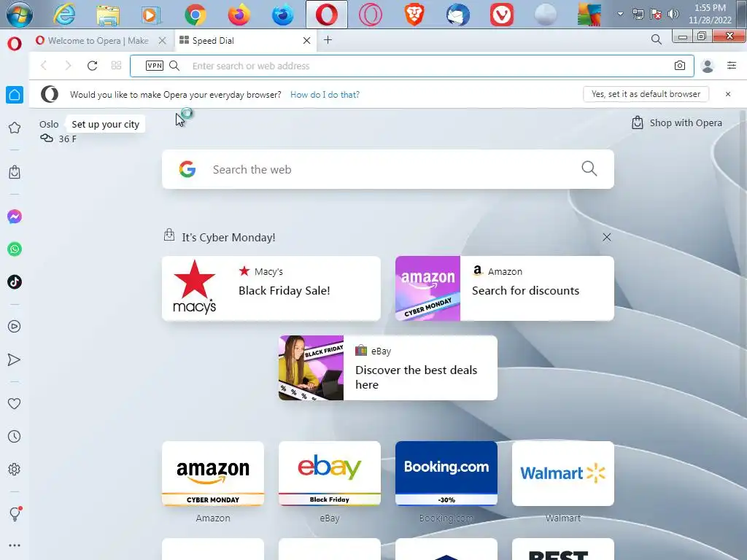Open Shopping bag panel in sidebar
This screenshot has width=747, height=560.
click(15, 172)
